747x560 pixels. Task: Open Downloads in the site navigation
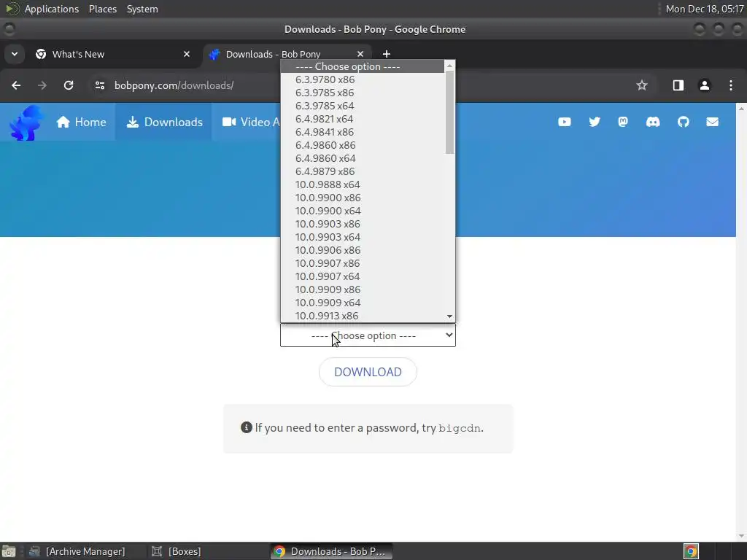click(x=164, y=122)
